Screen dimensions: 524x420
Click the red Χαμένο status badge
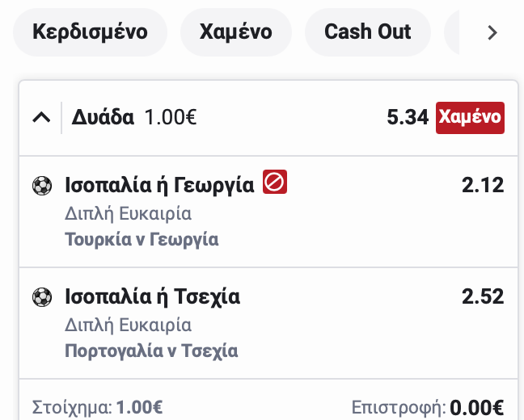[470, 118]
